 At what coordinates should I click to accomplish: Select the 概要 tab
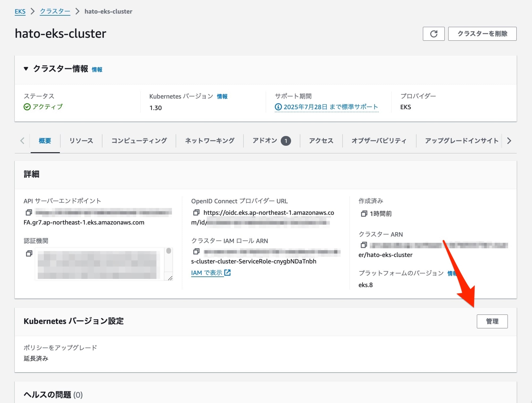coord(45,141)
